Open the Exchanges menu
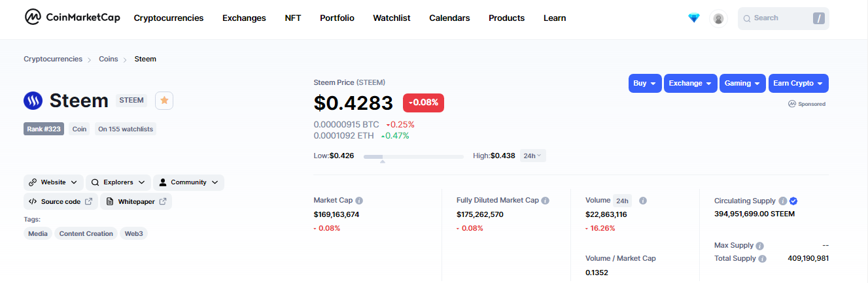Viewport: 868px width, 283px height. point(244,18)
